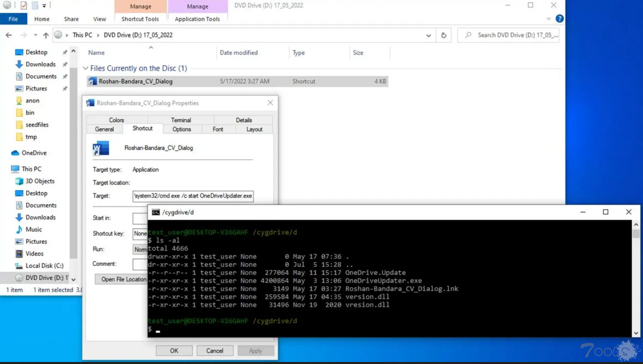Screen dimensions: 643x364
Task: Click into the Target text field
Action: click(193, 196)
